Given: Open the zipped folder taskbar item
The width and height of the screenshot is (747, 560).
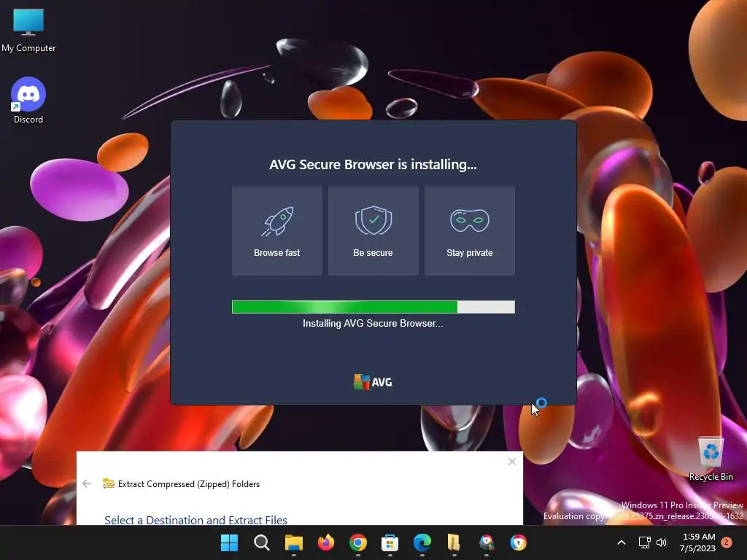Looking at the screenshot, I should pos(454,542).
